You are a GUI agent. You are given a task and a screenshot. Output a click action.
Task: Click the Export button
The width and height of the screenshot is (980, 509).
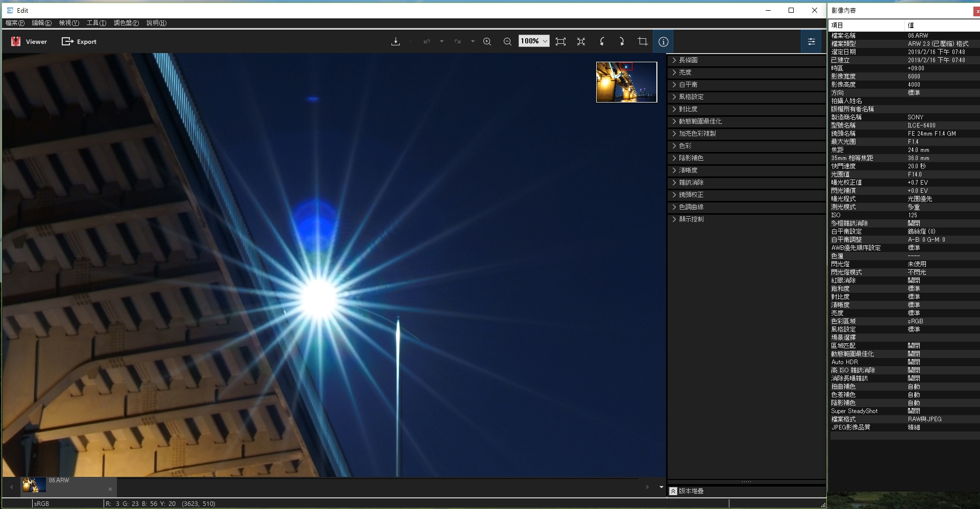coord(79,42)
